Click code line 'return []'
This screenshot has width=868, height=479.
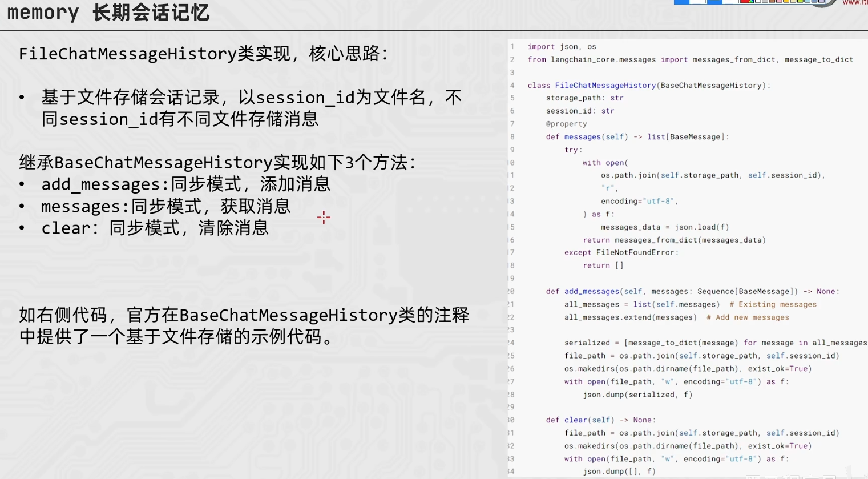[x=603, y=265]
